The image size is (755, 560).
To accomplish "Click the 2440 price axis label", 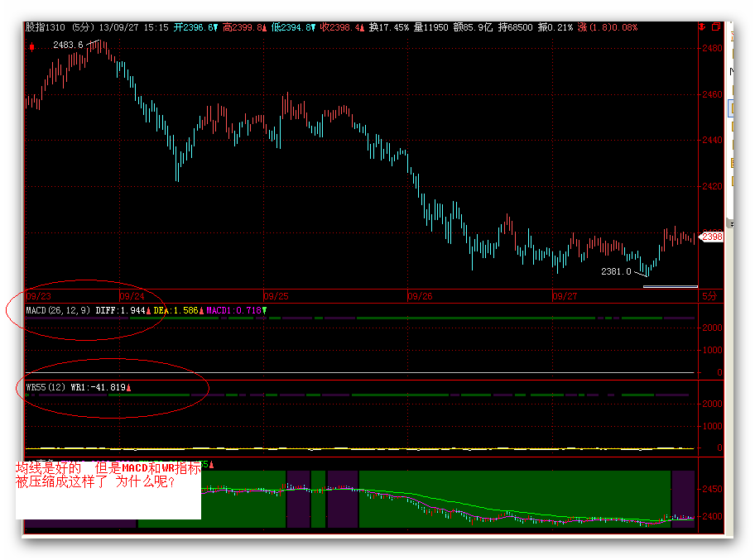I will (x=712, y=140).
